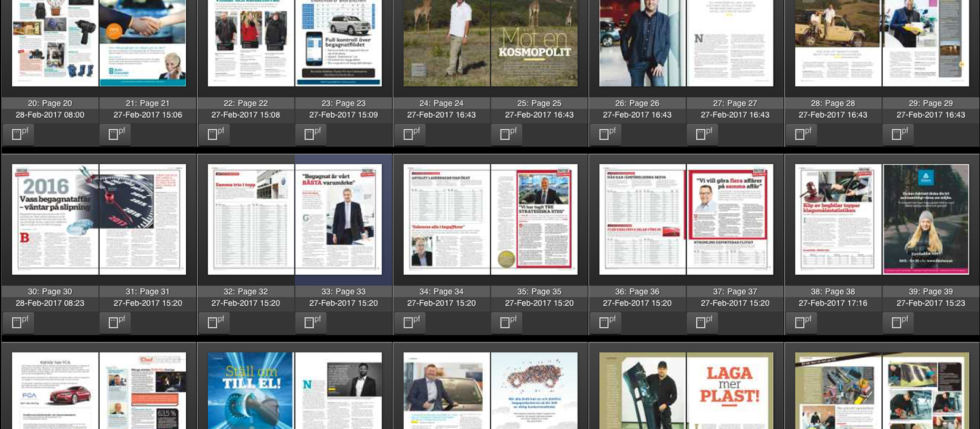This screenshot has height=429, width=980.
Task: Click the pf icon under Page 21
Action: (x=115, y=134)
